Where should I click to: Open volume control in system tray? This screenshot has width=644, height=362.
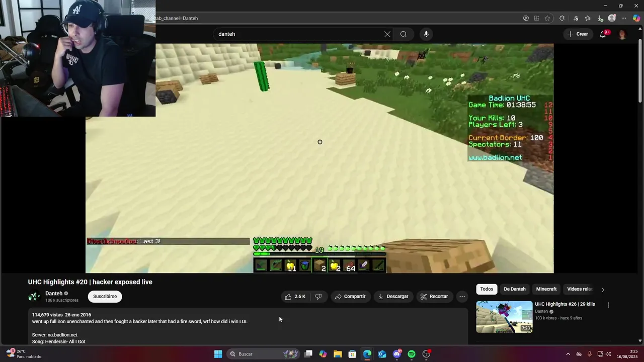(608, 354)
